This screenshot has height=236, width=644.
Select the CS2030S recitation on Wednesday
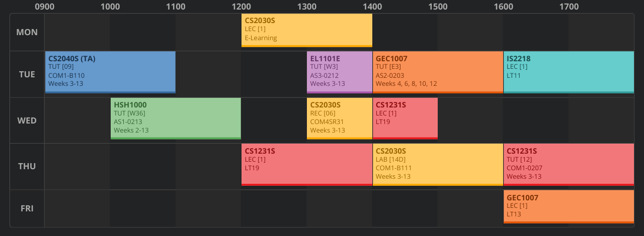pos(339,118)
